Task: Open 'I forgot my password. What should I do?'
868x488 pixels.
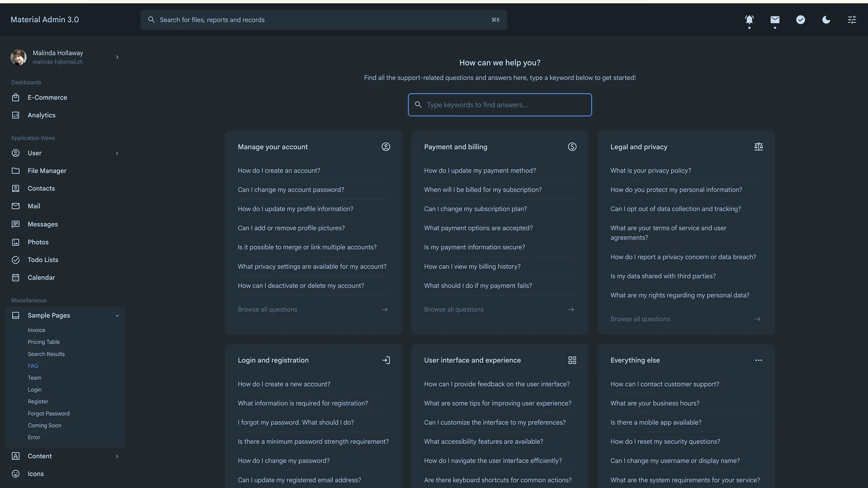Action: [x=296, y=422]
